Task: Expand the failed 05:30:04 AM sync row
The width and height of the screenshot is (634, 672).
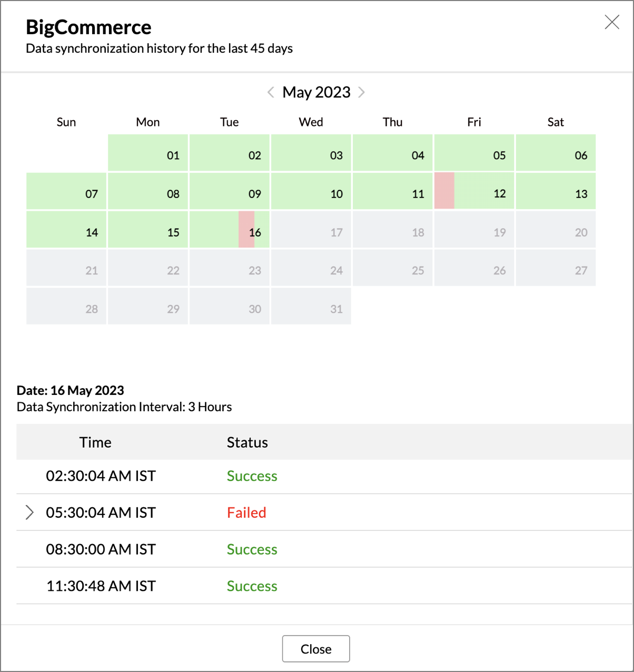Action: point(29,512)
